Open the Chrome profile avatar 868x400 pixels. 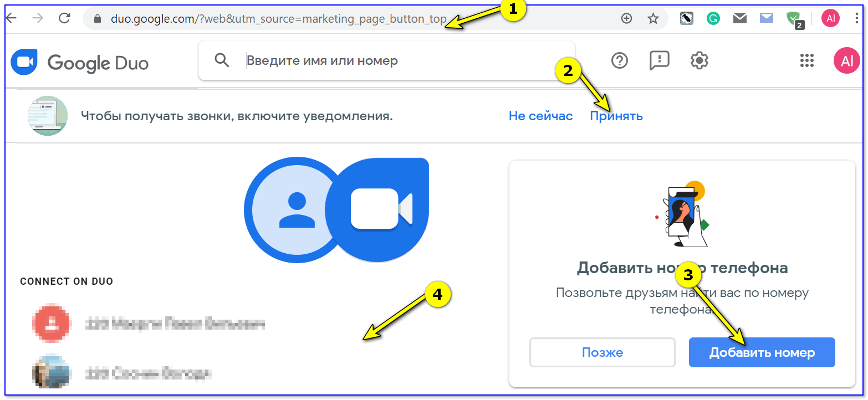(831, 18)
